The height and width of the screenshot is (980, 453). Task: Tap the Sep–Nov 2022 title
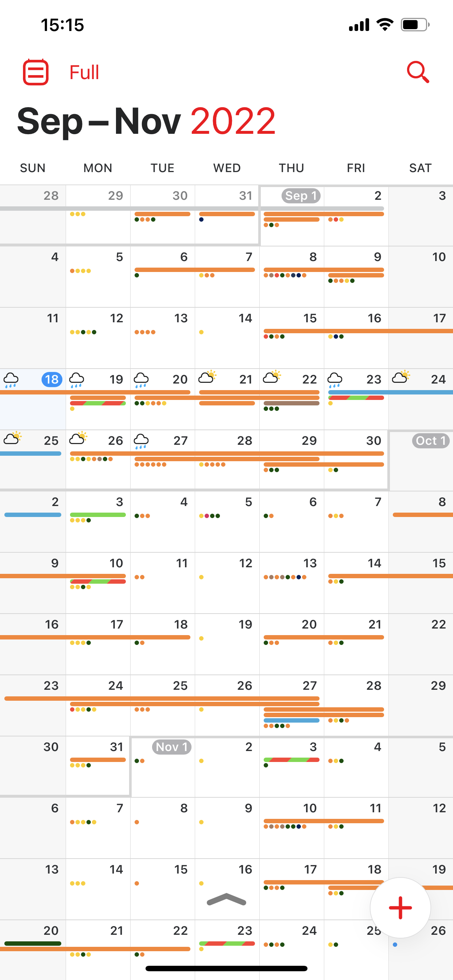(146, 121)
